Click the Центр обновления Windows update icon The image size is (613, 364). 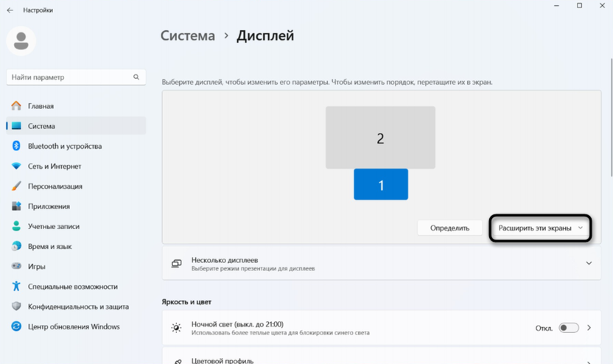pyautogui.click(x=16, y=326)
